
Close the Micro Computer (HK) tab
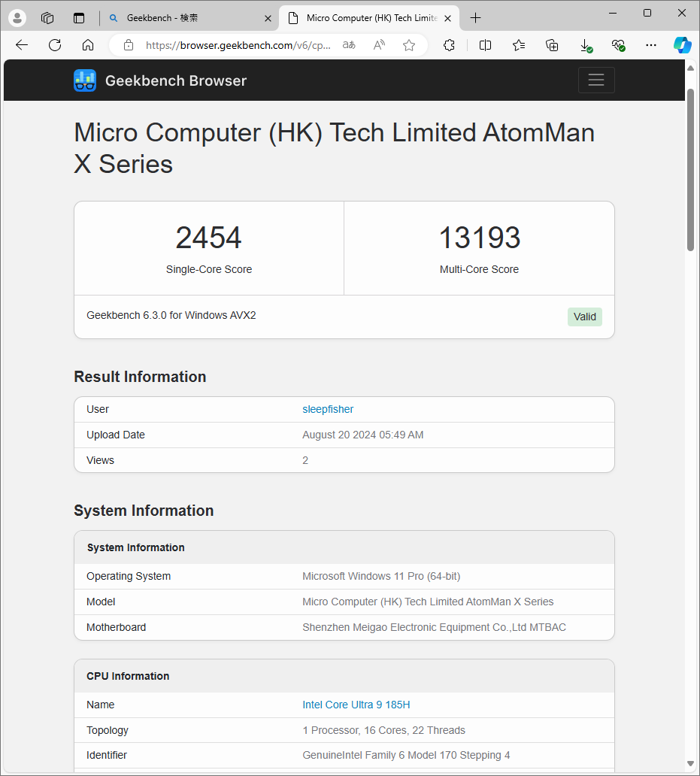tap(447, 18)
